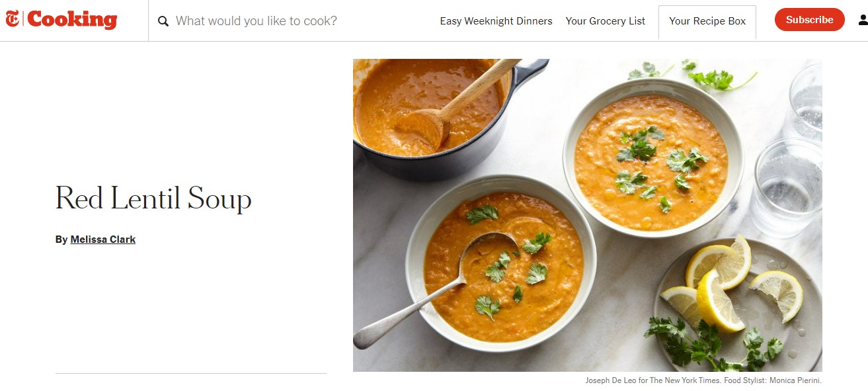Image resolution: width=868 pixels, height=391 pixels.
Task: Open author Melissa Clark's page
Action: 103,239
